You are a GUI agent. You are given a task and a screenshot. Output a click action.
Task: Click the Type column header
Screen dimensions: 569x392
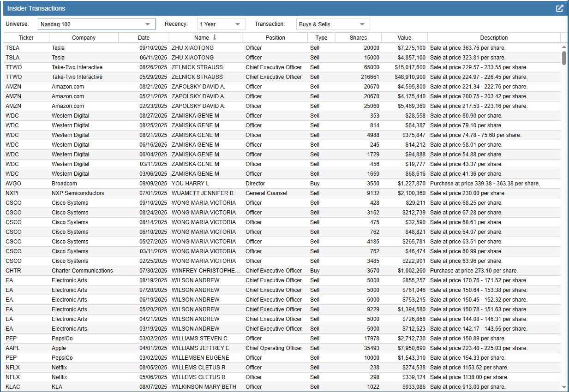pyautogui.click(x=321, y=38)
